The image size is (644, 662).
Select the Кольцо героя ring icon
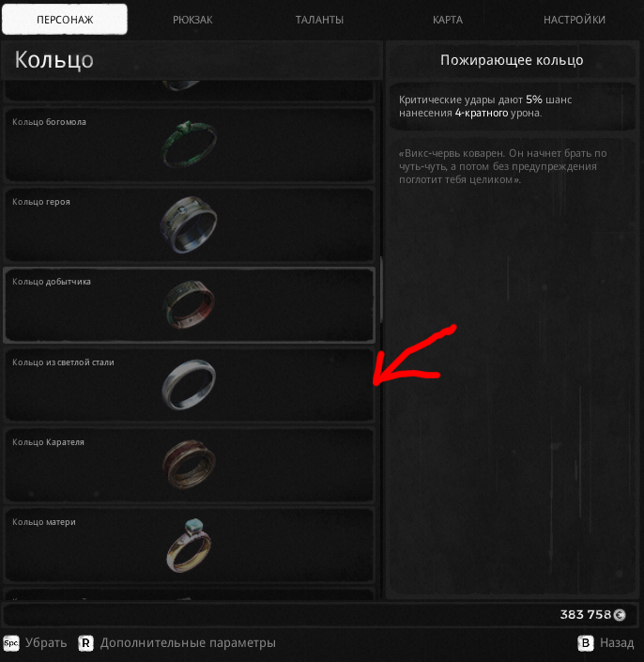[189, 224]
